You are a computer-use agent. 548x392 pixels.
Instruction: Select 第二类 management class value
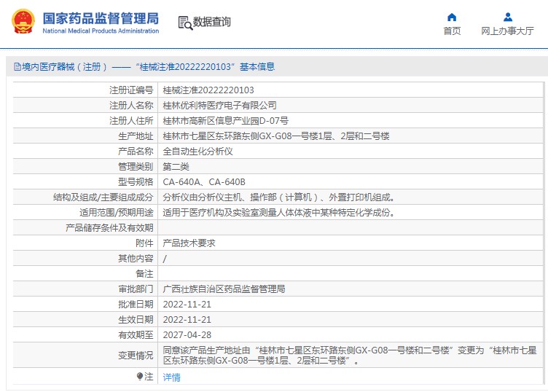pyautogui.click(x=176, y=167)
